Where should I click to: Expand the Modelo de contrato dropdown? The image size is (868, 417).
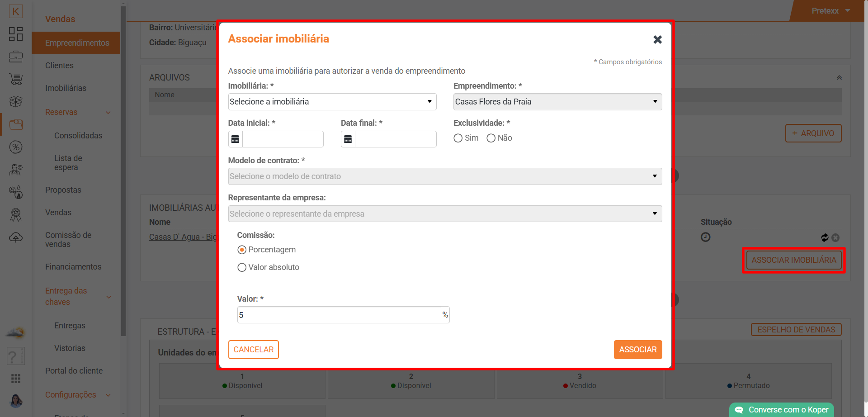(x=444, y=176)
